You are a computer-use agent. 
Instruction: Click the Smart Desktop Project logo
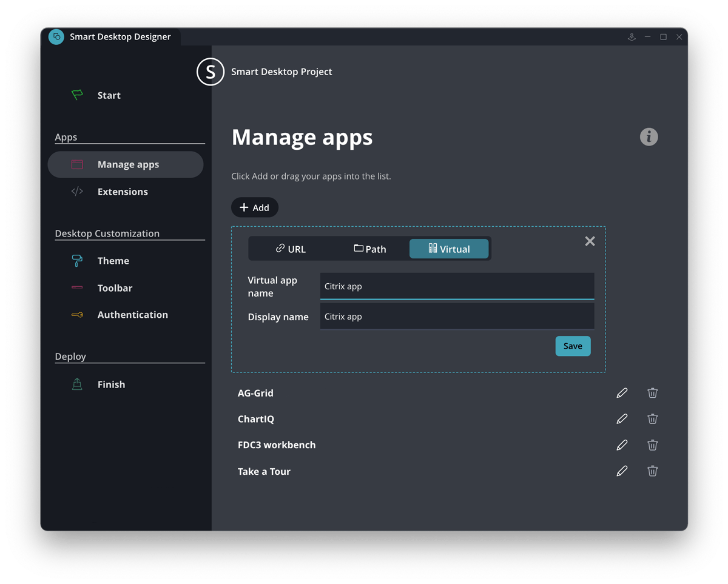tap(210, 72)
